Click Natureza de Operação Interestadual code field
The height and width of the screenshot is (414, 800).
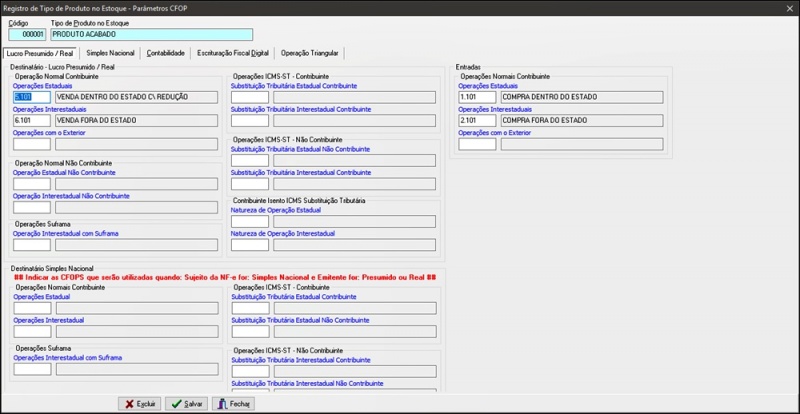click(x=249, y=245)
